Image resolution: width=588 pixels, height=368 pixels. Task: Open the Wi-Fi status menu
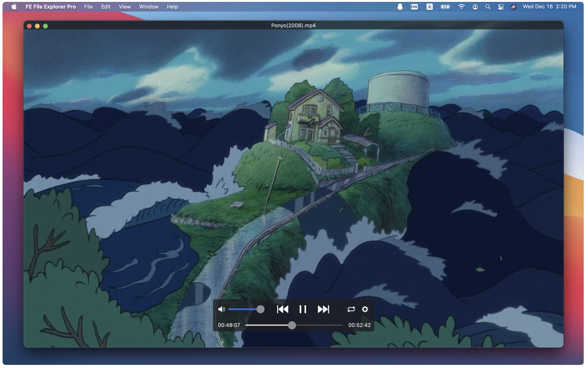[x=461, y=6]
